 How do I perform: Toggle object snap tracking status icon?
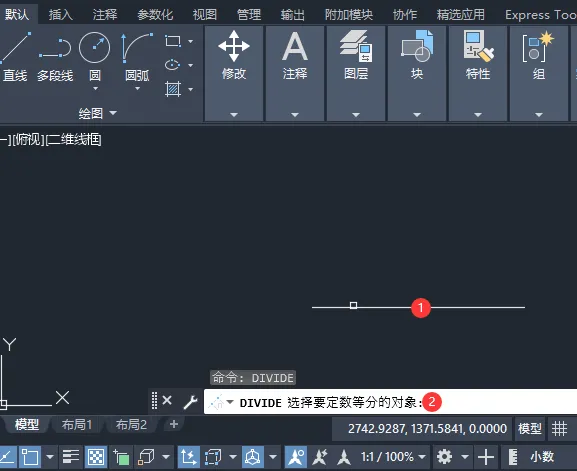tap(7, 457)
